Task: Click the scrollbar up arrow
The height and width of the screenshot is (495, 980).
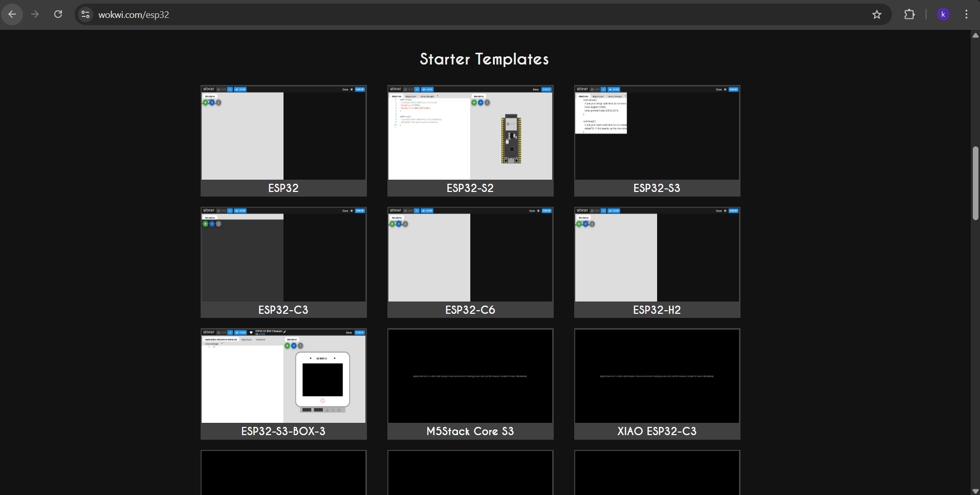Action: [975, 35]
